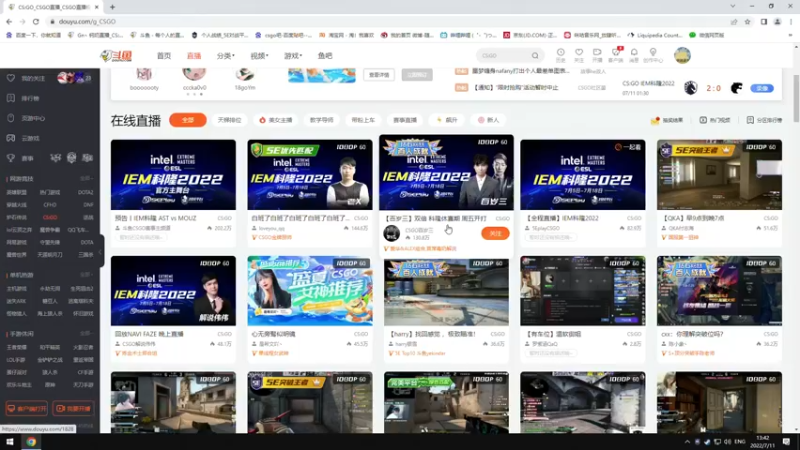This screenshot has width=800, height=450.
Task: Open the message bell icon
Action: click(634, 55)
